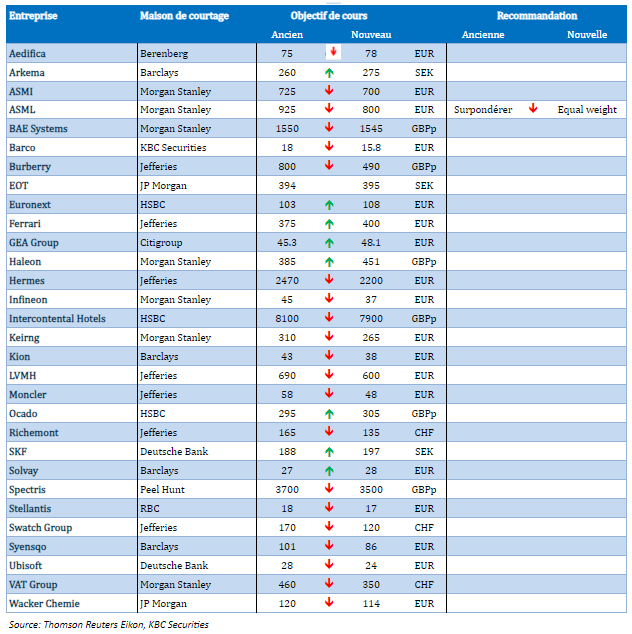
Task: Click the Equal weight recommendation cell
Action: [587, 110]
